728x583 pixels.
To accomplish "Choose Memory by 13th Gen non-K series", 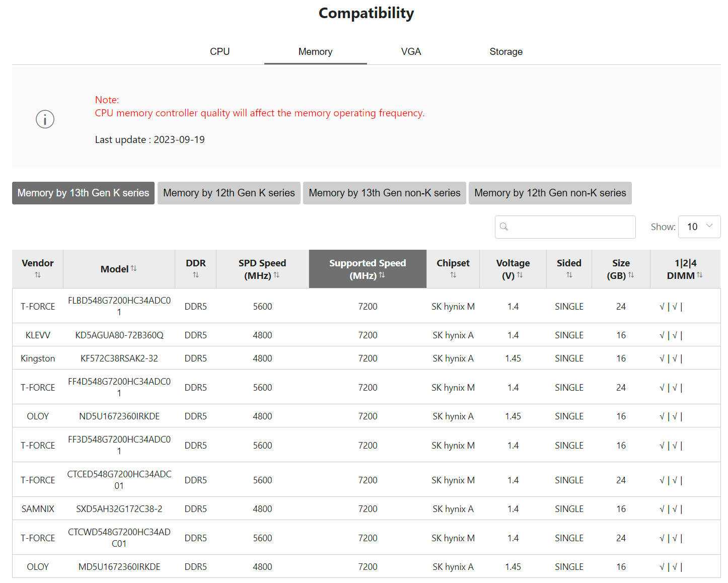I will 385,193.
